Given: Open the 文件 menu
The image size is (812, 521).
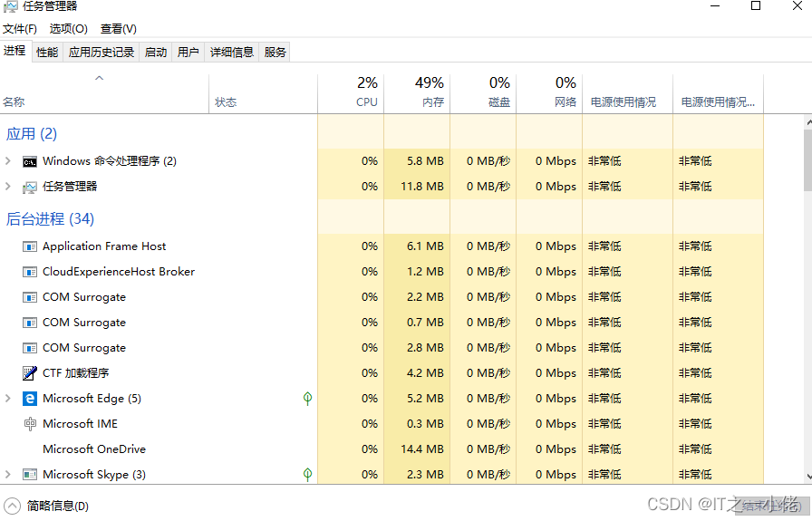Looking at the screenshot, I should click(20, 29).
